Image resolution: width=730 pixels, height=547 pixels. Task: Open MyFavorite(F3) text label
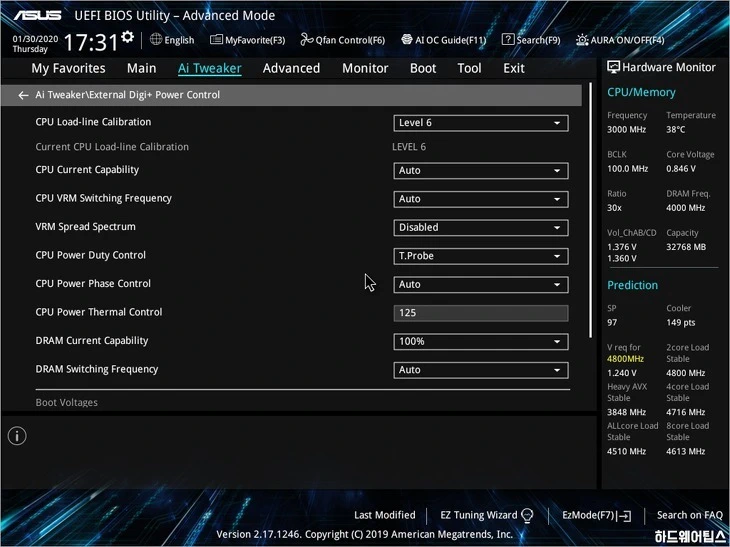[255, 40]
